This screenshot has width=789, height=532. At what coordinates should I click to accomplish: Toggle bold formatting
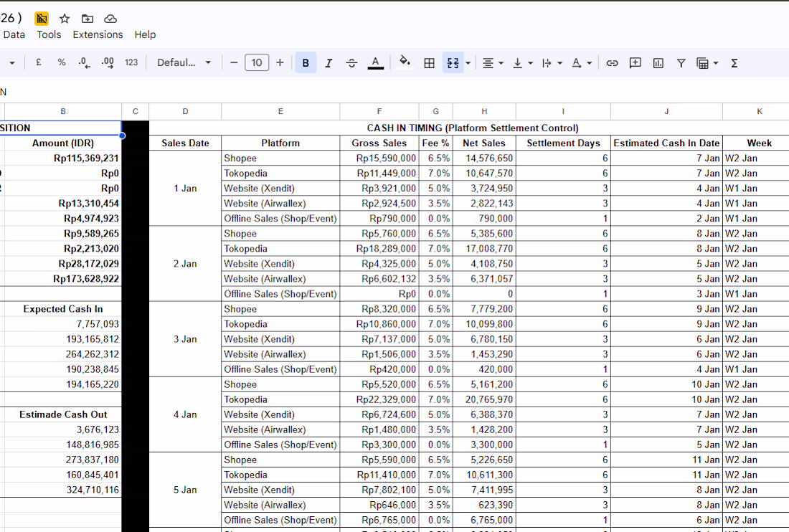coord(306,63)
